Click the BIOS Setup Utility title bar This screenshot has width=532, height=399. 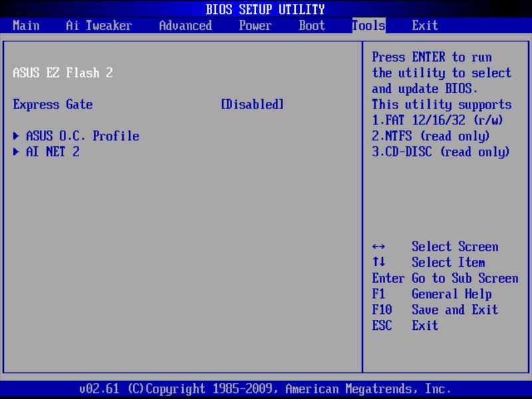click(x=266, y=9)
